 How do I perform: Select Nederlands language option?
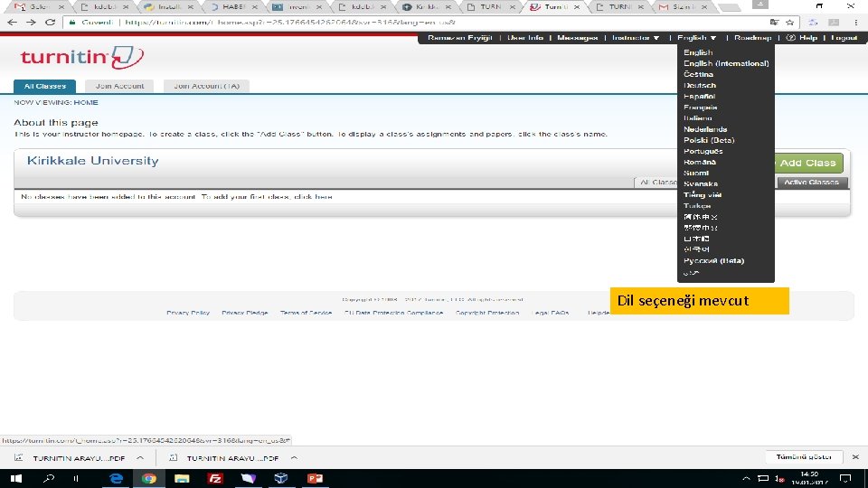pyautogui.click(x=705, y=129)
